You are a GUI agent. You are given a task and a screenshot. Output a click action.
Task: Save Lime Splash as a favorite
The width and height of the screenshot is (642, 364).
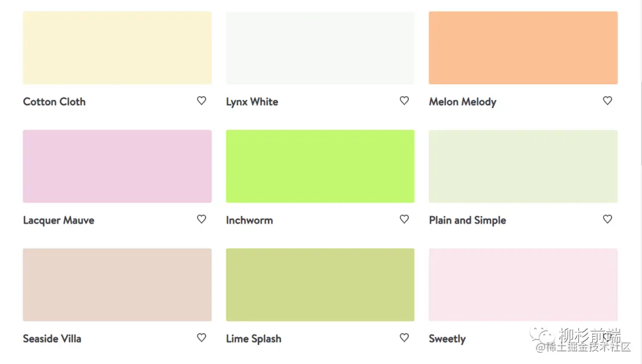point(404,337)
